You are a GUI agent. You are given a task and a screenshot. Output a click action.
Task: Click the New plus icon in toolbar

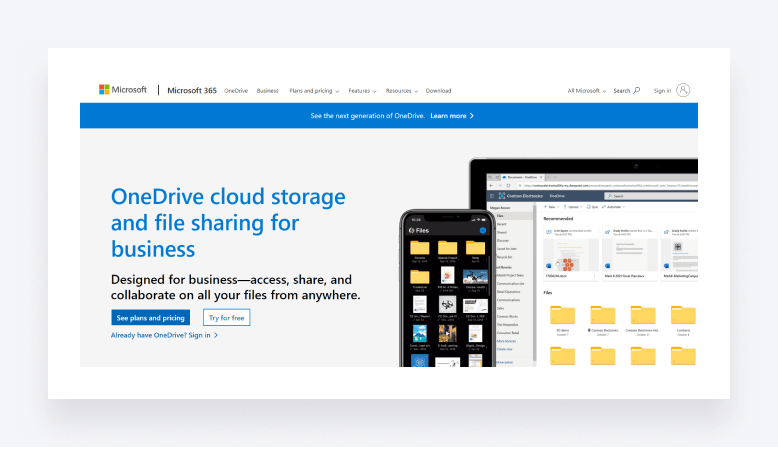pyautogui.click(x=547, y=207)
